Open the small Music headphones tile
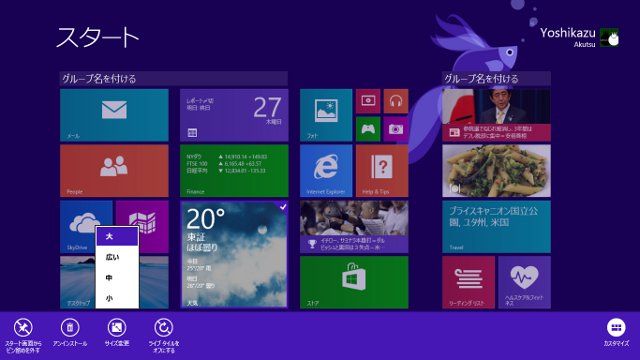This screenshot has width=640, height=360. point(396,101)
